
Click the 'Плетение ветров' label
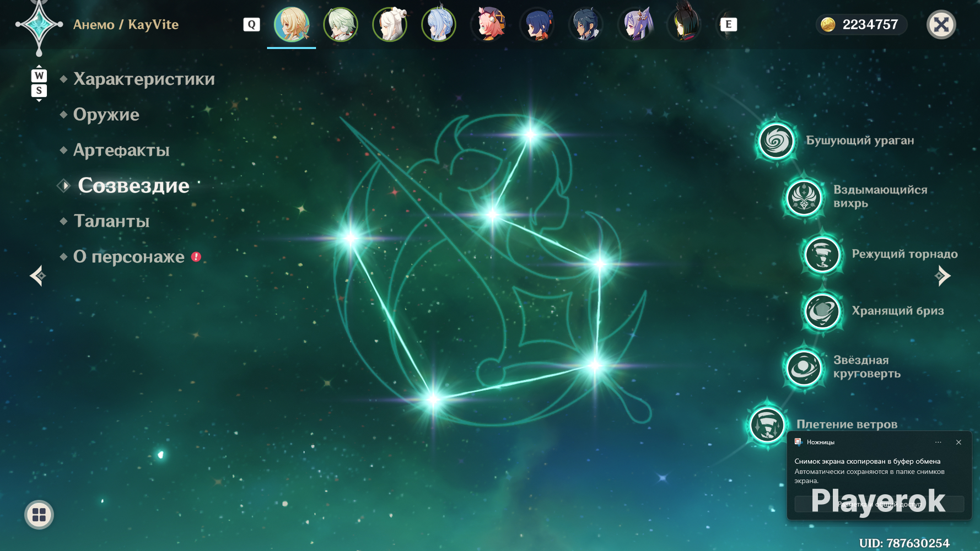coord(847,424)
